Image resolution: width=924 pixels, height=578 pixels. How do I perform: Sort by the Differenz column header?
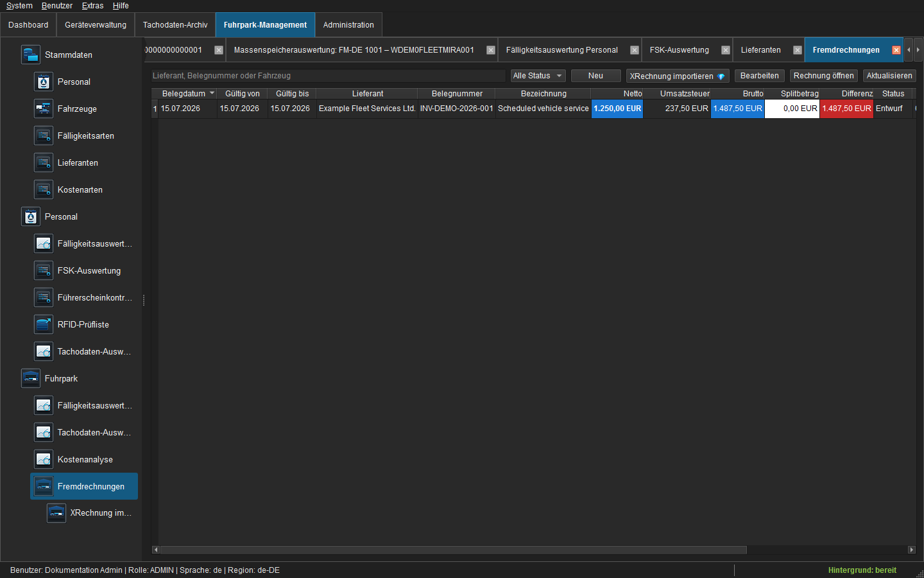pos(847,94)
